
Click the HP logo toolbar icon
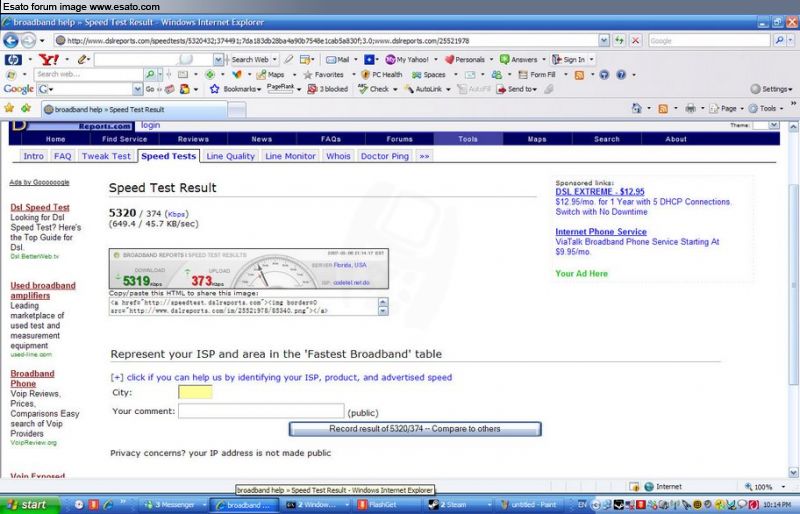(x=13, y=60)
